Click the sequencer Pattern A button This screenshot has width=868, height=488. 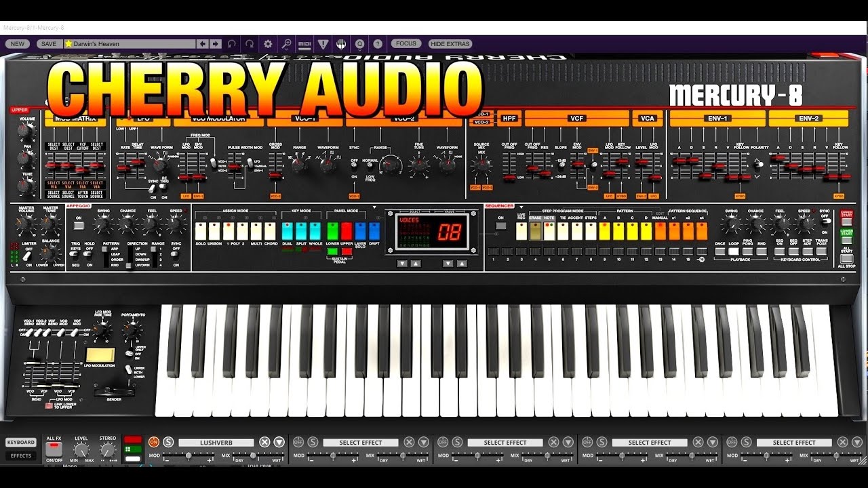click(605, 230)
